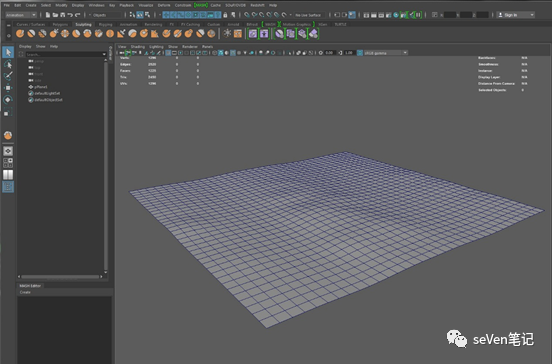Activate the Move tool in toolbox

(8, 88)
